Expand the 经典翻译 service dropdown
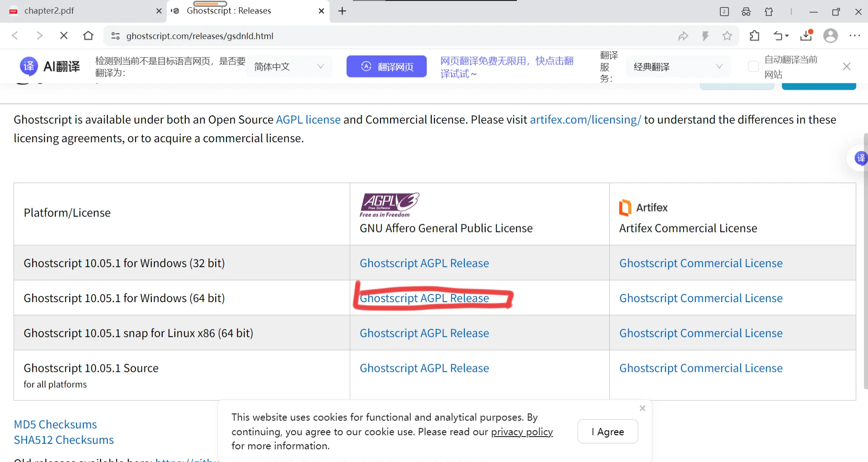This screenshot has width=868, height=462. [678, 67]
